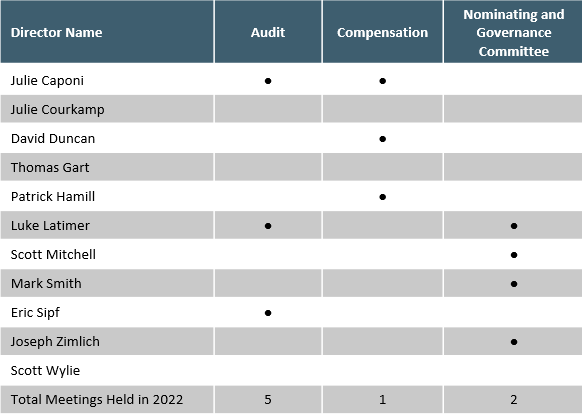Click Patrick Hamill's Compensation bullet
The image size is (582, 414).
383,197
